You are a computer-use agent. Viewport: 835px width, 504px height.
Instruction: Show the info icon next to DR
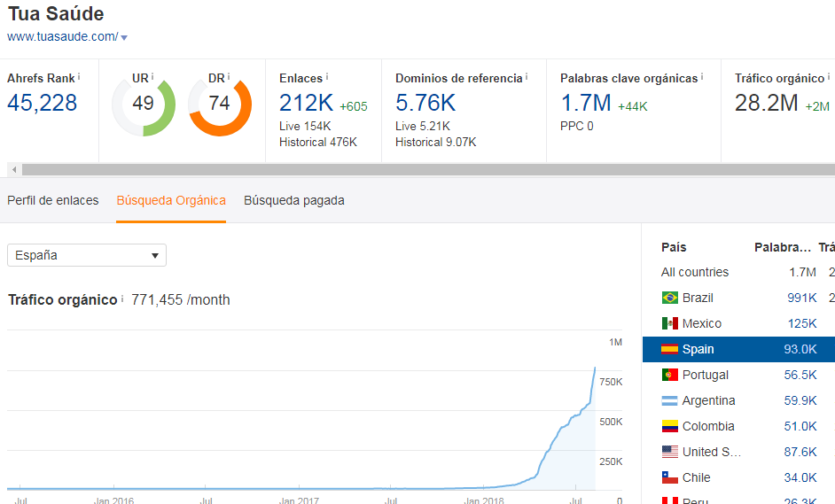click(229, 77)
